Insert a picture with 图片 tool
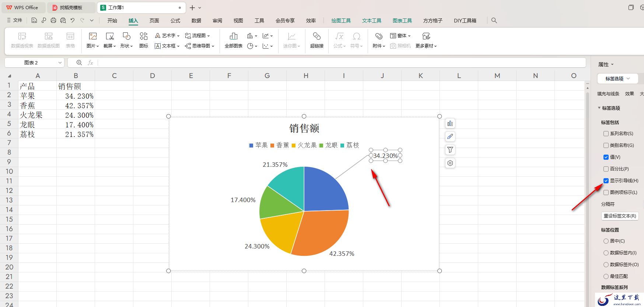 point(93,40)
